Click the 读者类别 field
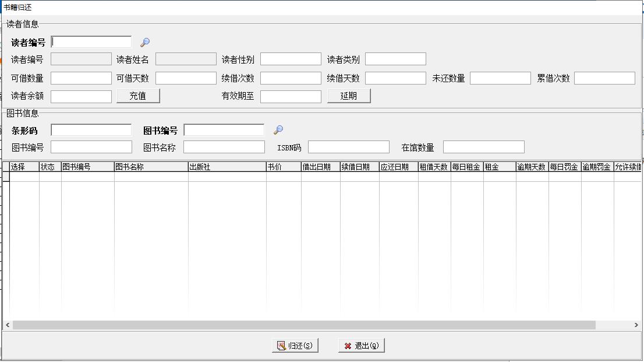The height and width of the screenshot is (362, 644). click(x=395, y=59)
